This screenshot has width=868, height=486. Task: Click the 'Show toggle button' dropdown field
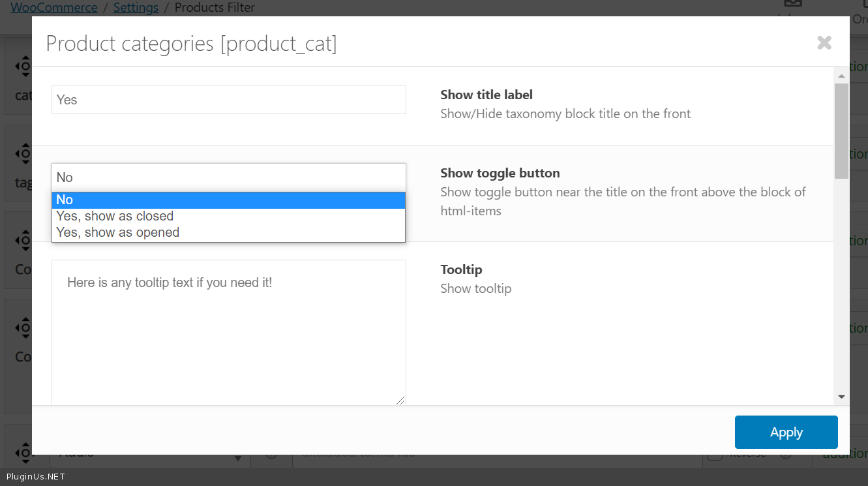(x=228, y=177)
